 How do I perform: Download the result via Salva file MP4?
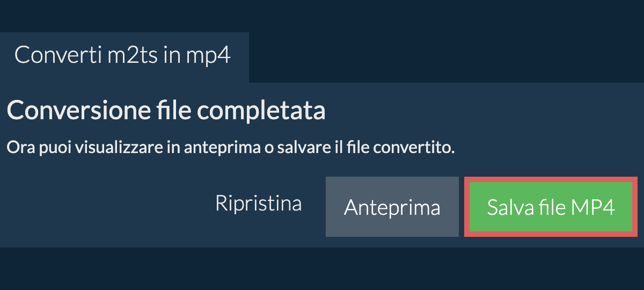coord(551,207)
